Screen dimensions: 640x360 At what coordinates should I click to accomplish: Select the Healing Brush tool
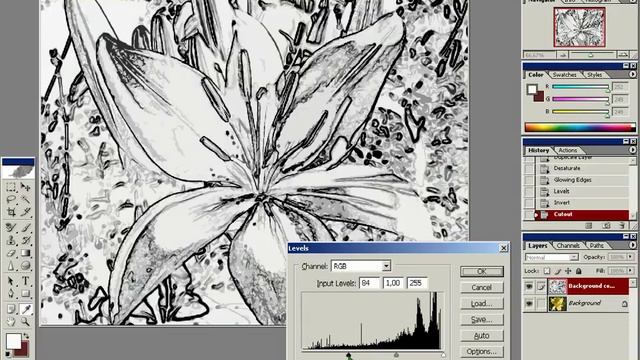click(x=11, y=227)
